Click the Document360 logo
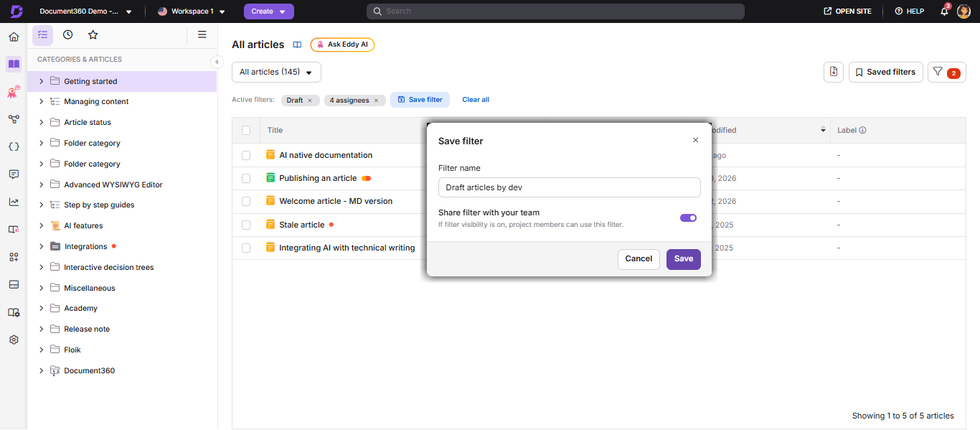 16,11
